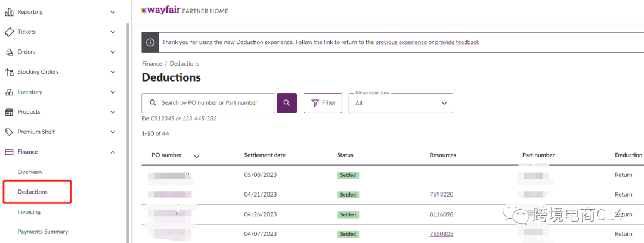Sort by PO number column arrow
Viewport: 644px width, 243px height.
[197, 157]
